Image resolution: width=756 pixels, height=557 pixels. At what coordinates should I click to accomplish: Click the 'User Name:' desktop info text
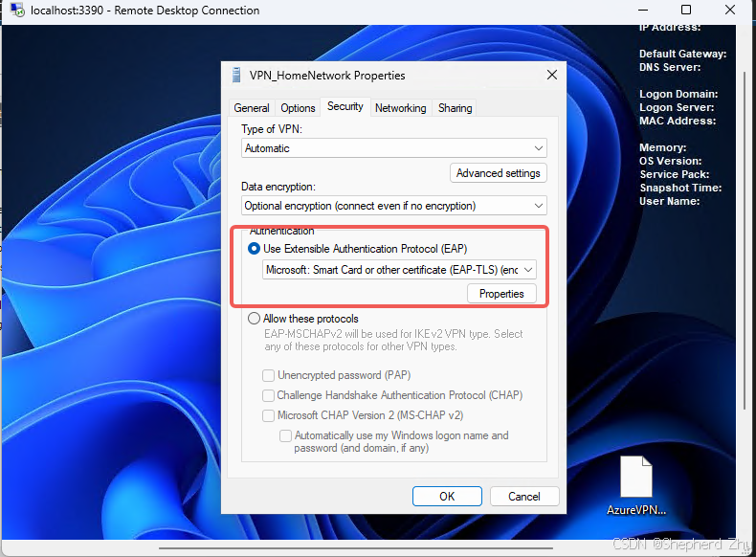tap(669, 201)
